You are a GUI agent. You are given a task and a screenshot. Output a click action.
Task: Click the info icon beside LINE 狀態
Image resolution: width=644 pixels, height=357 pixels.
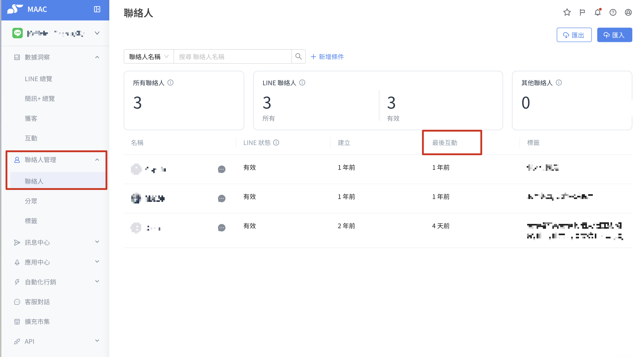coord(276,143)
